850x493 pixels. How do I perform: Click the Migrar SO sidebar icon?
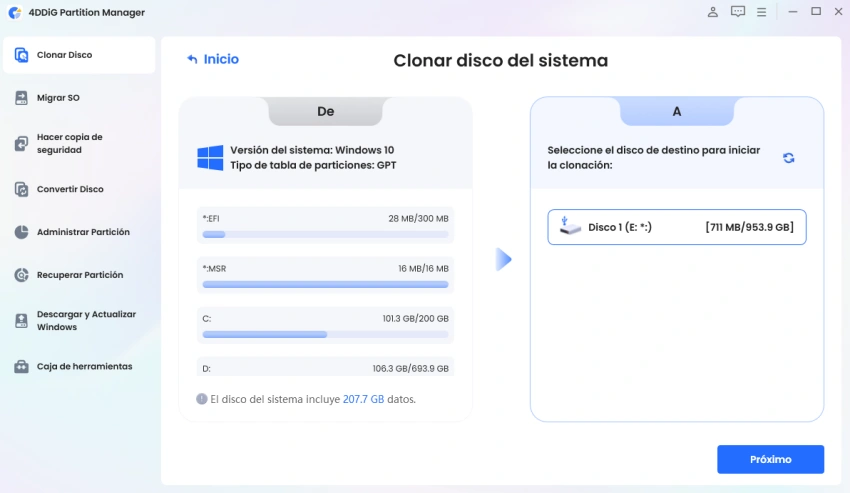click(x=21, y=98)
